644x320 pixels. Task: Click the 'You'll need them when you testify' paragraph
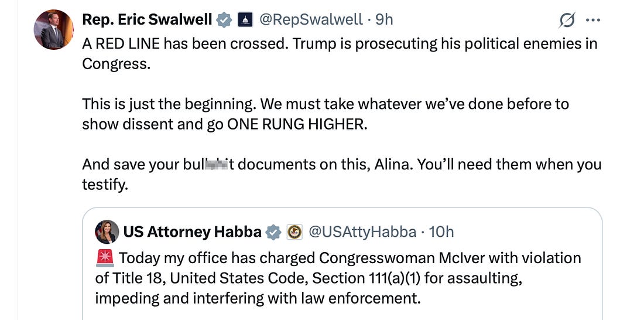(341, 175)
